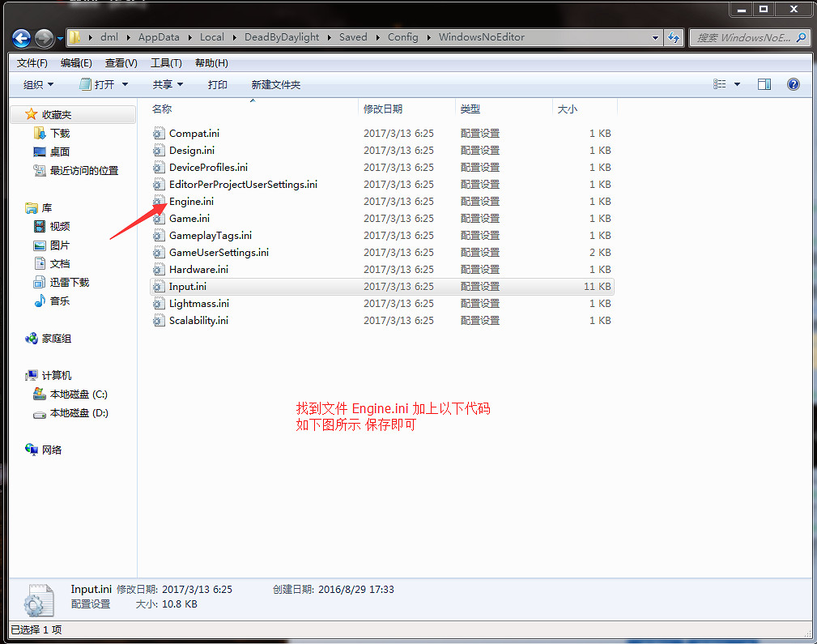817x644 pixels.
Task: Open the view options dropdown arrow
Action: (737, 84)
